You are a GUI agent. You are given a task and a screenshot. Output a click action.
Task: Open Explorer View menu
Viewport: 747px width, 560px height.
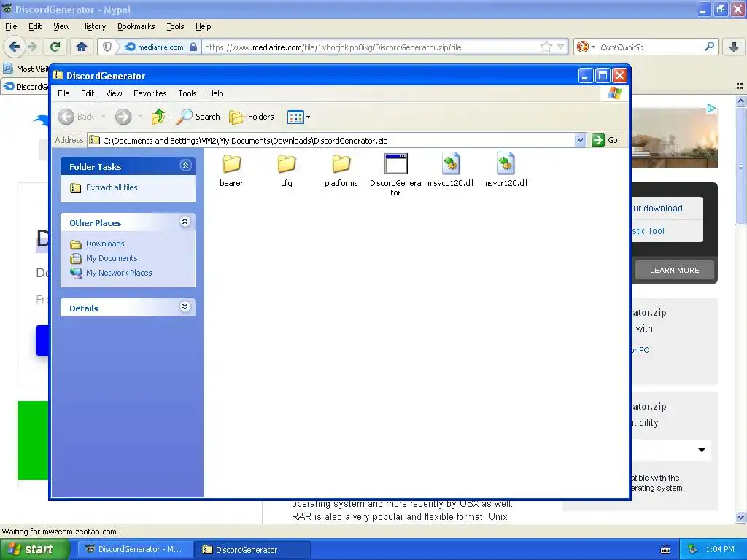click(x=114, y=93)
